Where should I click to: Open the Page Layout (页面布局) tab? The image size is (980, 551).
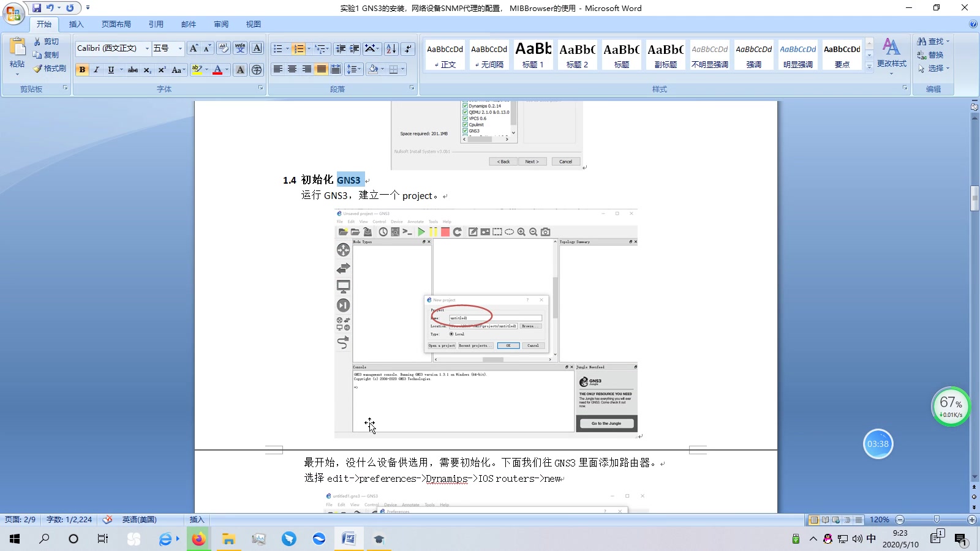[116, 24]
